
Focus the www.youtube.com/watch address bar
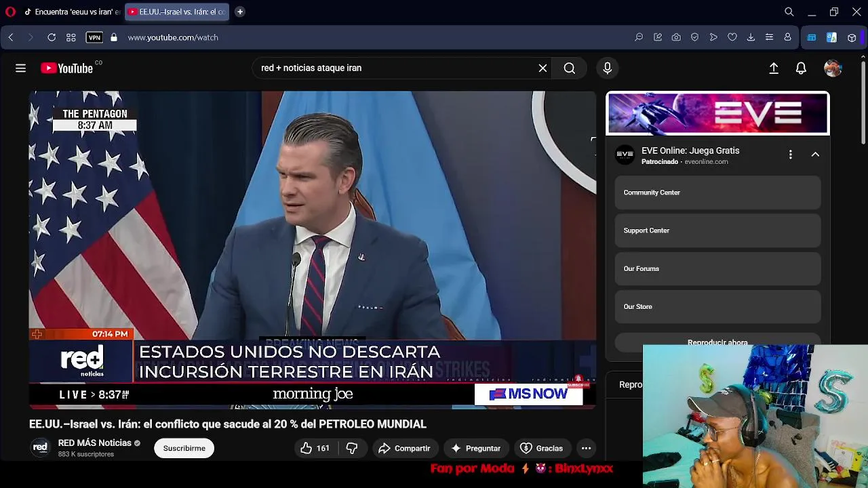point(173,37)
